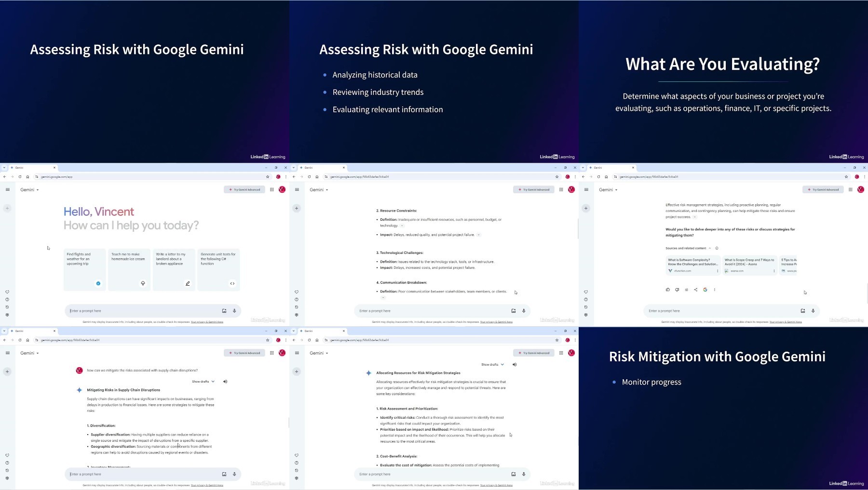Open the help icon in the Hello Vincent window

click(x=7, y=299)
